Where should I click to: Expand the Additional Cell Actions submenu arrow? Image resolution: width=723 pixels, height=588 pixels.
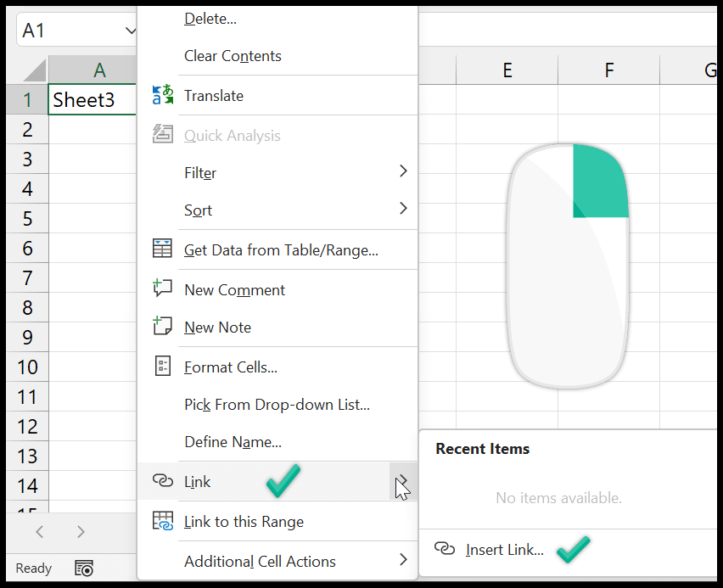403,560
